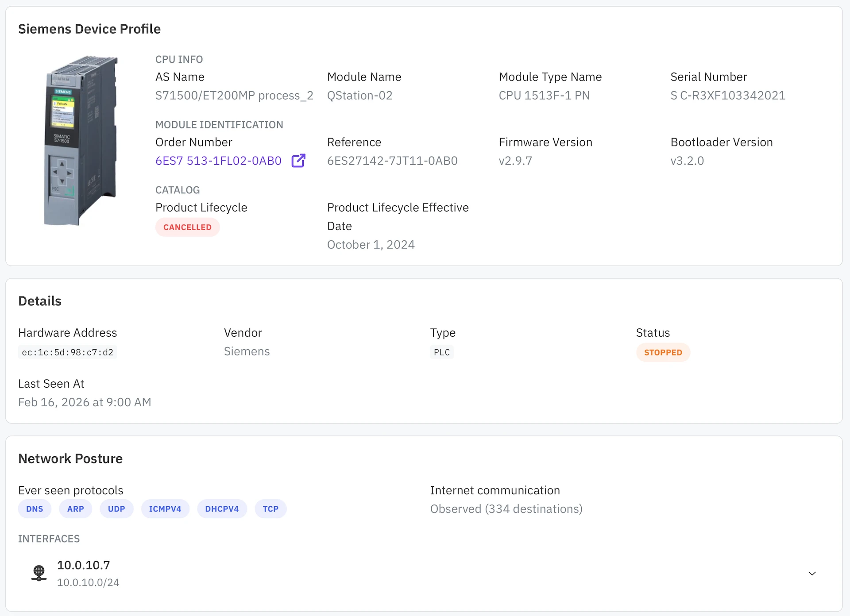The width and height of the screenshot is (850, 616).
Task: Select the ARP protocol badge
Action: [x=75, y=508]
